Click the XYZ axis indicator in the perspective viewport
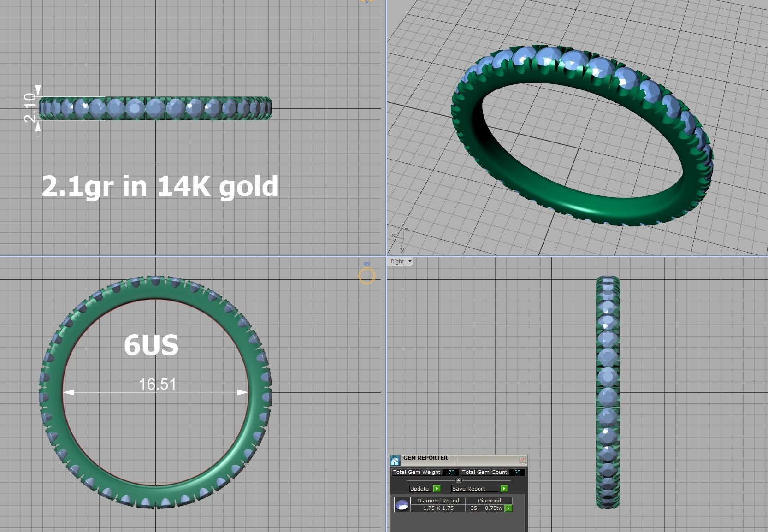The height and width of the screenshot is (532, 768). click(x=399, y=240)
